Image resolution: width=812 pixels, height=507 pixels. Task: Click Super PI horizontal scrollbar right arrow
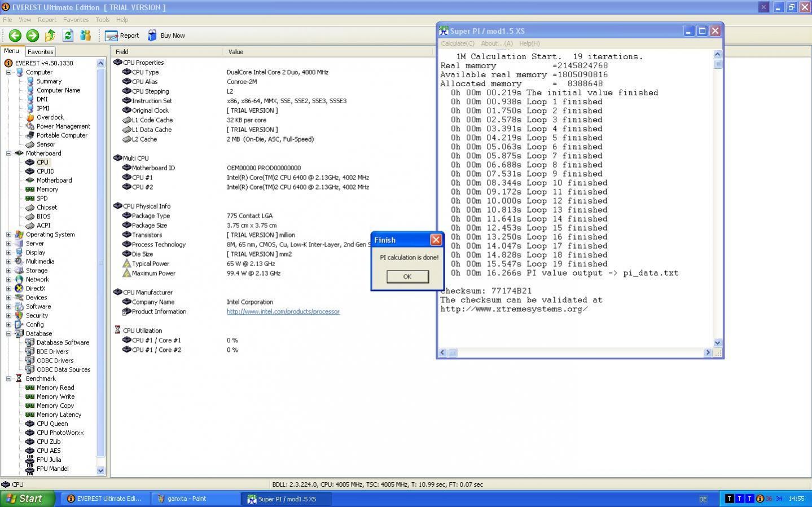pyautogui.click(x=708, y=352)
